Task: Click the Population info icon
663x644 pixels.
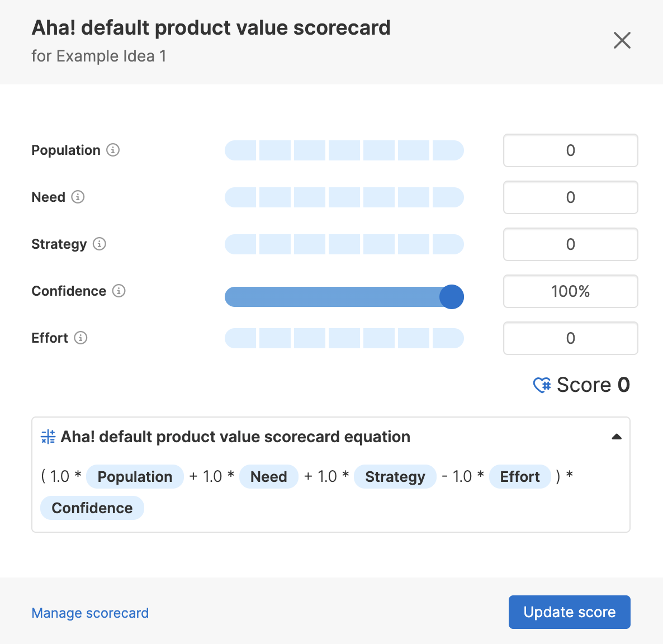Action: [113, 150]
